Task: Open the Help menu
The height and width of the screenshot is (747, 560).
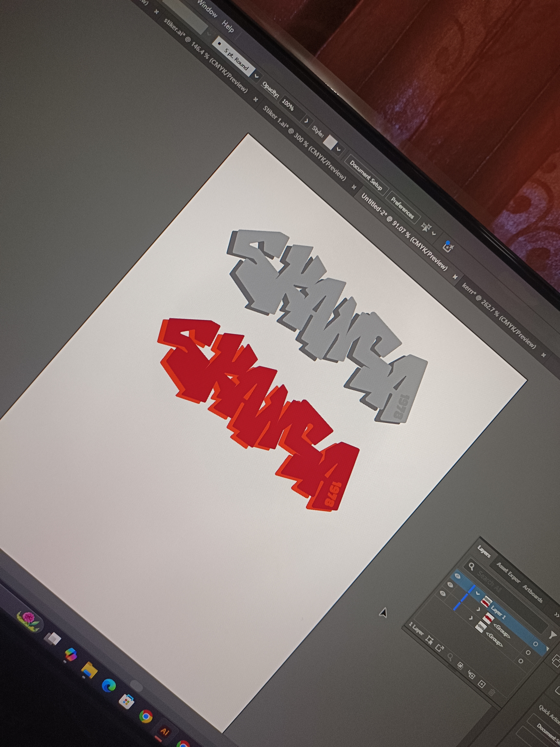Action: click(227, 26)
